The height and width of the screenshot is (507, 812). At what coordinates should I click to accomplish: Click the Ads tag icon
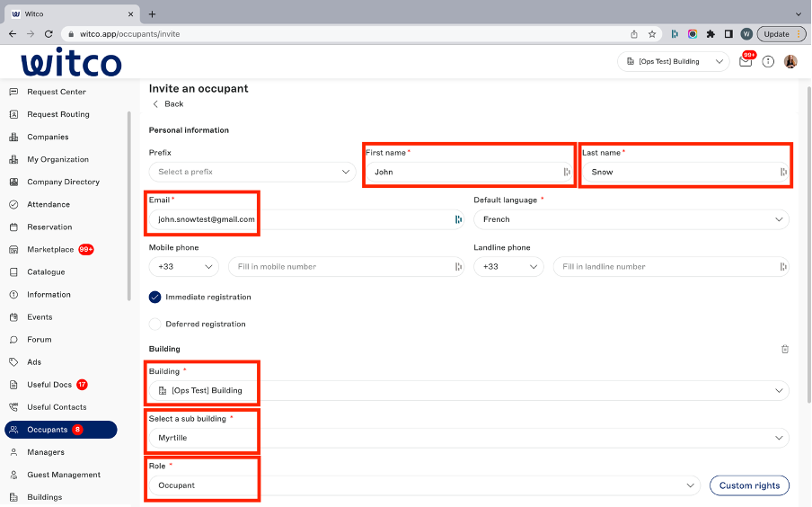[14, 362]
